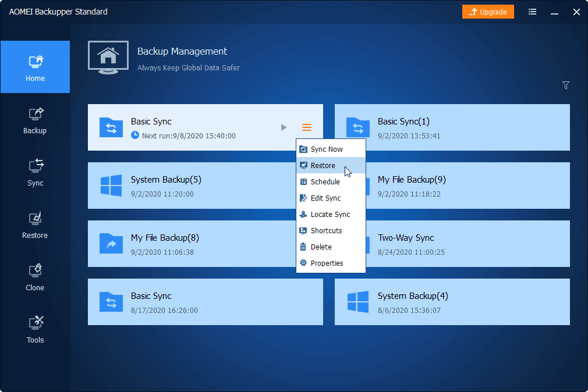Screen dimensions: 588x392
Task: Choose Delete from the context menu
Action: coord(331,247)
